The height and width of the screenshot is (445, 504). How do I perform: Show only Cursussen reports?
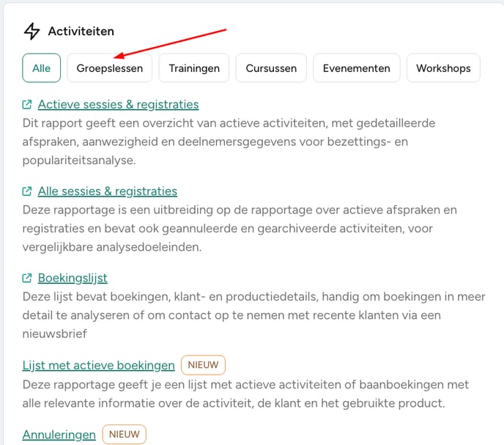tap(271, 68)
